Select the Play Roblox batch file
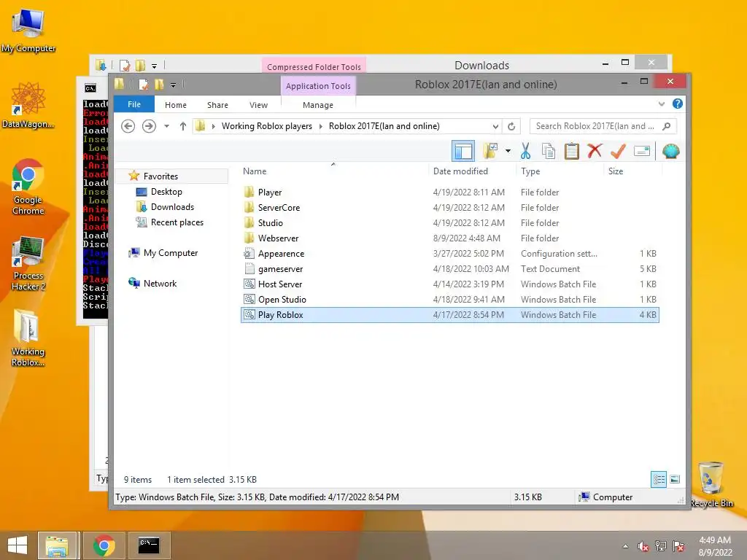Screen dimensions: 747x560 coord(450,315)
